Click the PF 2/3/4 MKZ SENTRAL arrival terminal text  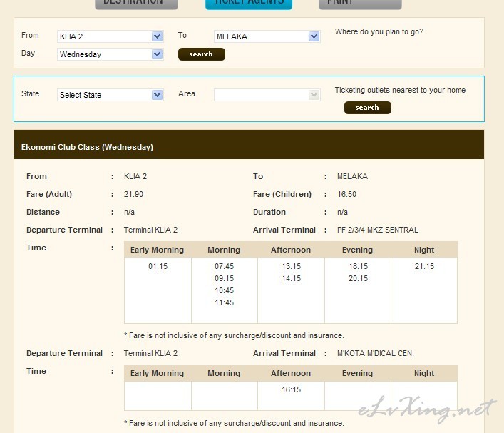377,230
